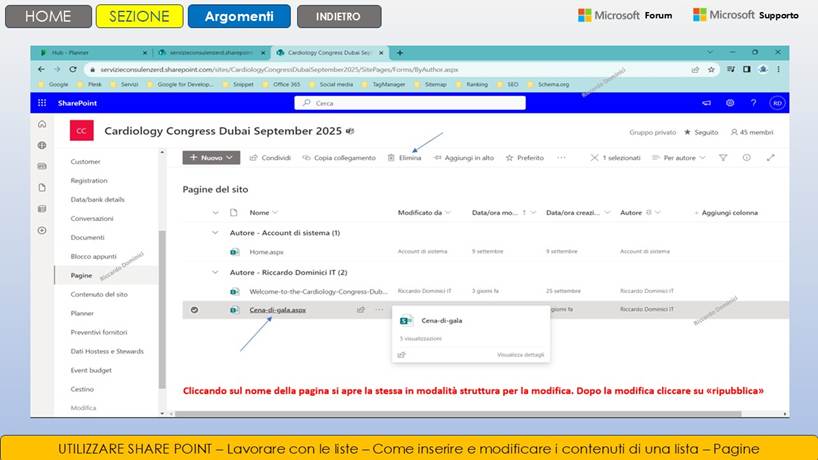The height and width of the screenshot is (460, 818).
Task: Collapse the Autore - Account di sistema group
Action: coord(215,233)
